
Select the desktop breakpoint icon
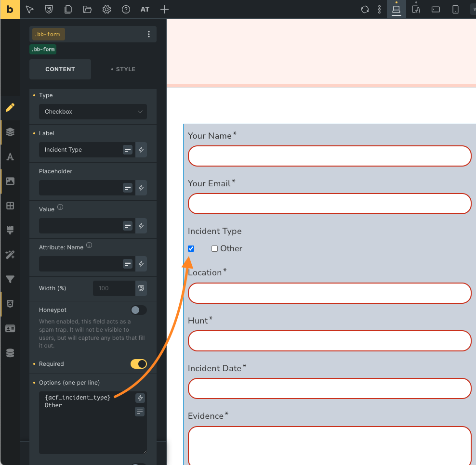click(396, 10)
